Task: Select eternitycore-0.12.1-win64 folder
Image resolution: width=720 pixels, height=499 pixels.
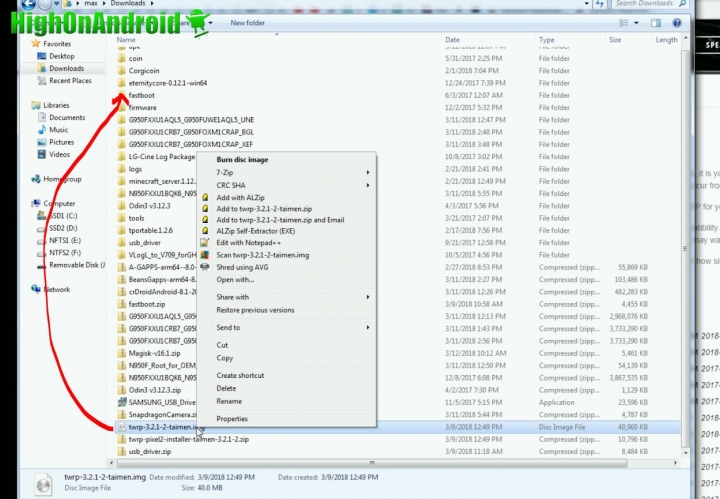Action: tap(168, 83)
